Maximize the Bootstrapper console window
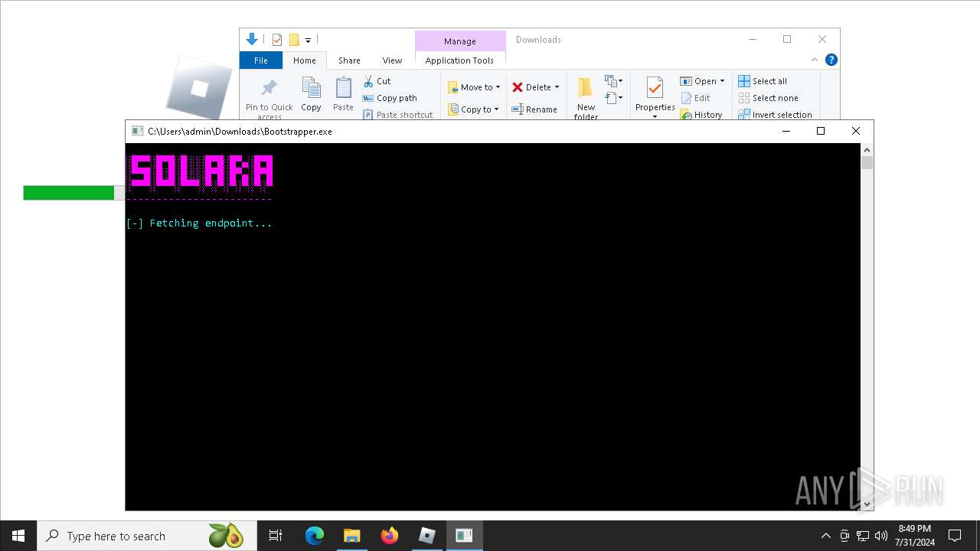980x551 pixels. pos(821,131)
